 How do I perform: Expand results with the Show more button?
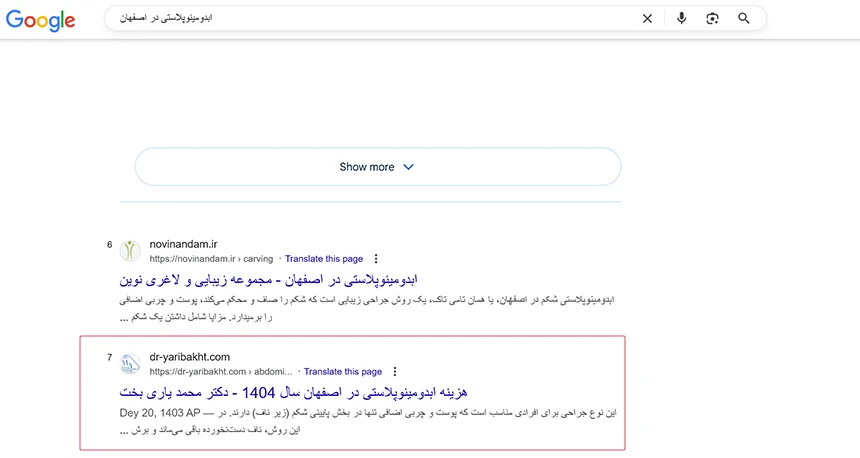coord(377,167)
